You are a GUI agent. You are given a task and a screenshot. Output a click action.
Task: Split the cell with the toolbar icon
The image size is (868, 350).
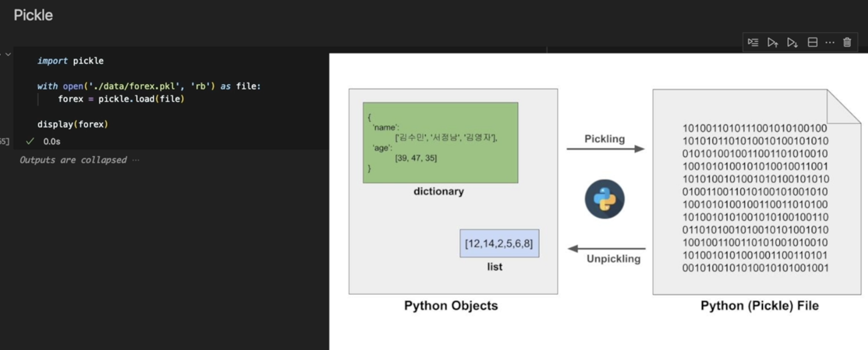[812, 43]
